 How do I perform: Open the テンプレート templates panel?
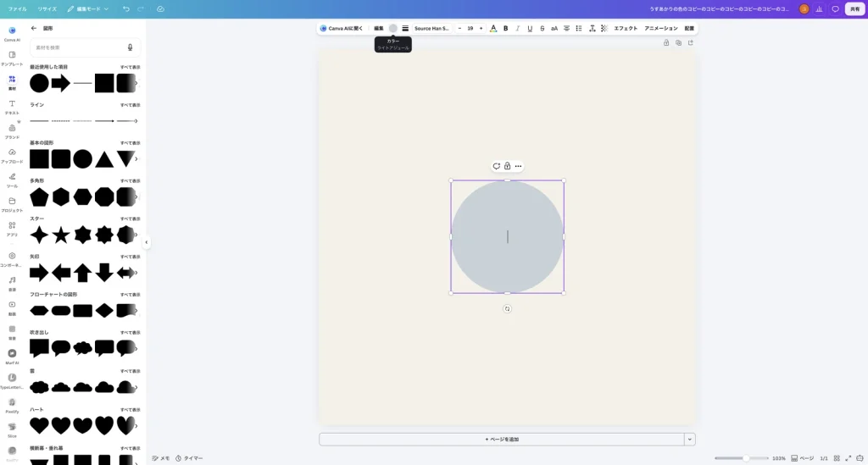click(12, 58)
